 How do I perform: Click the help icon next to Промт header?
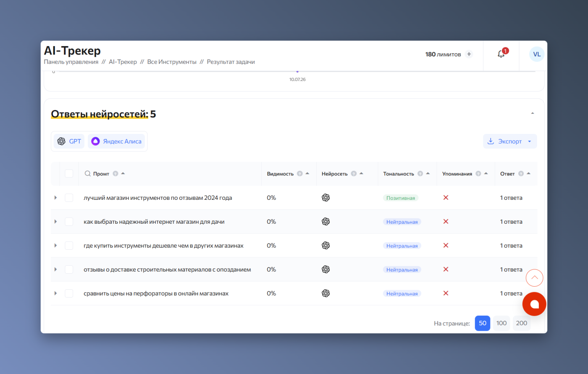(x=115, y=174)
